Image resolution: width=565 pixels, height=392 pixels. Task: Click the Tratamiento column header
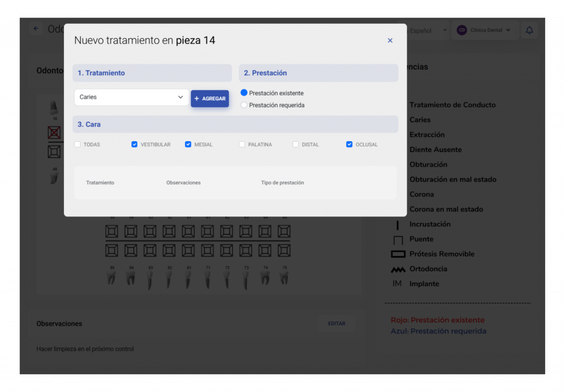100,183
